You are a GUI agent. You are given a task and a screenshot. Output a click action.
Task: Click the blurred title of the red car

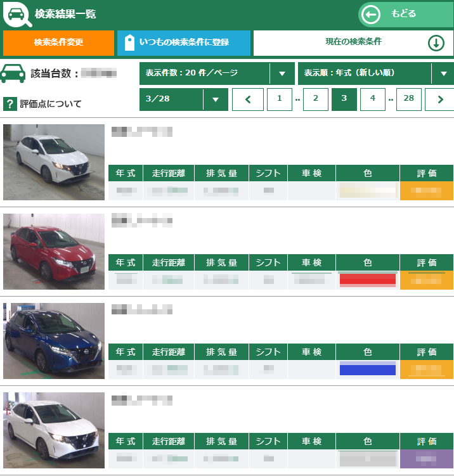pyautogui.click(x=142, y=221)
